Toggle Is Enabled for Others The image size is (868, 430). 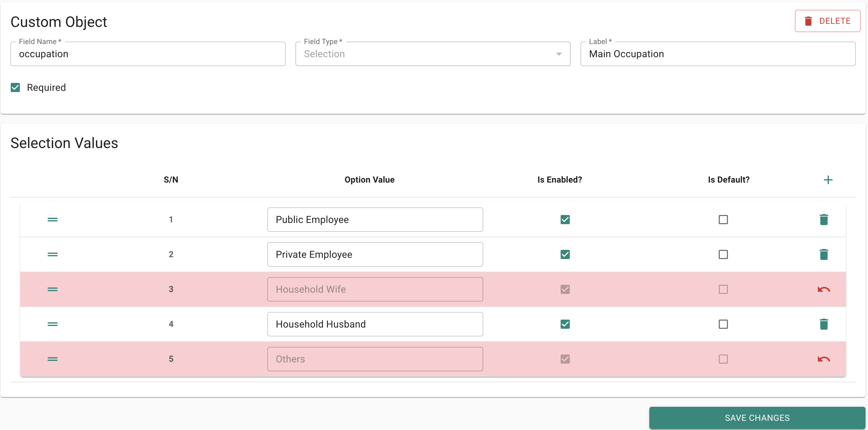click(x=565, y=359)
